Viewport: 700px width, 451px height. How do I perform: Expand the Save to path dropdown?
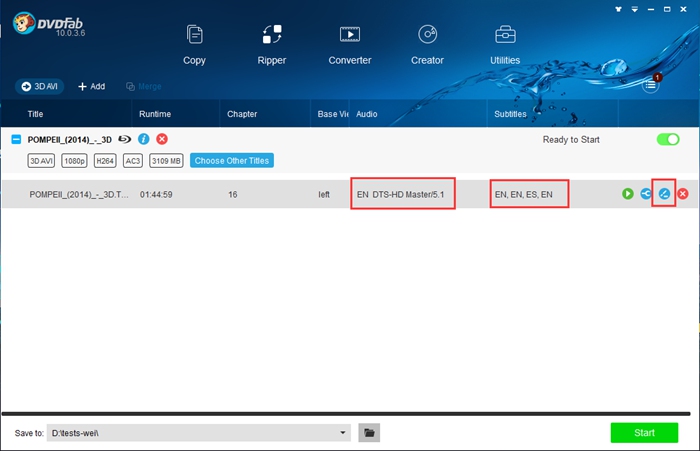click(x=344, y=433)
